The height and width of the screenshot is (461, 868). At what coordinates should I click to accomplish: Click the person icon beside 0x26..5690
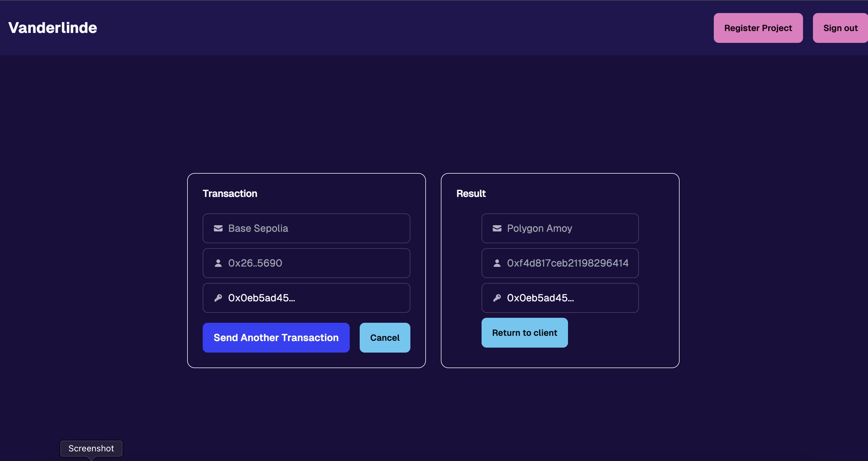coord(218,263)
